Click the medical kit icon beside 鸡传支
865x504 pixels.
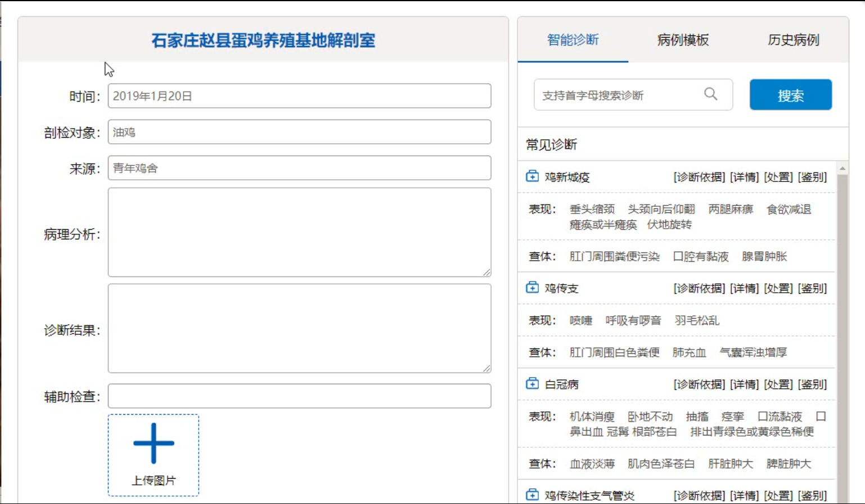click(x=532, y=288)
